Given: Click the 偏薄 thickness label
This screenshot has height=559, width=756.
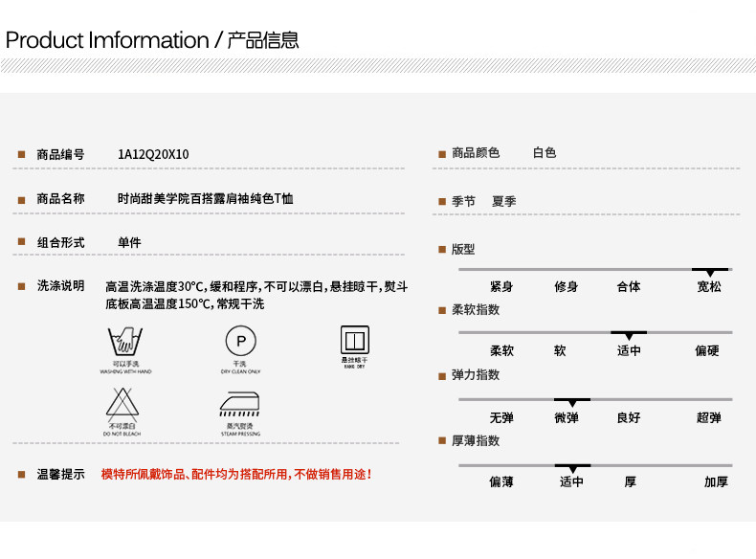Looking at the screenshot, I should pos(501,481).
